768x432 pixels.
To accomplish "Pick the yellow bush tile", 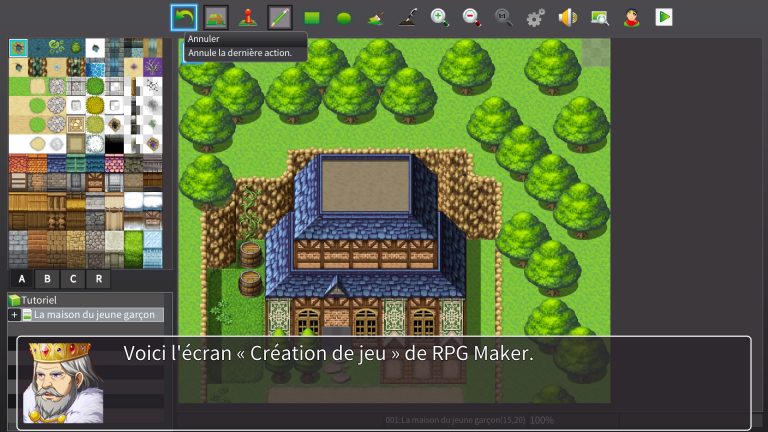I will [x=95, y=105].
